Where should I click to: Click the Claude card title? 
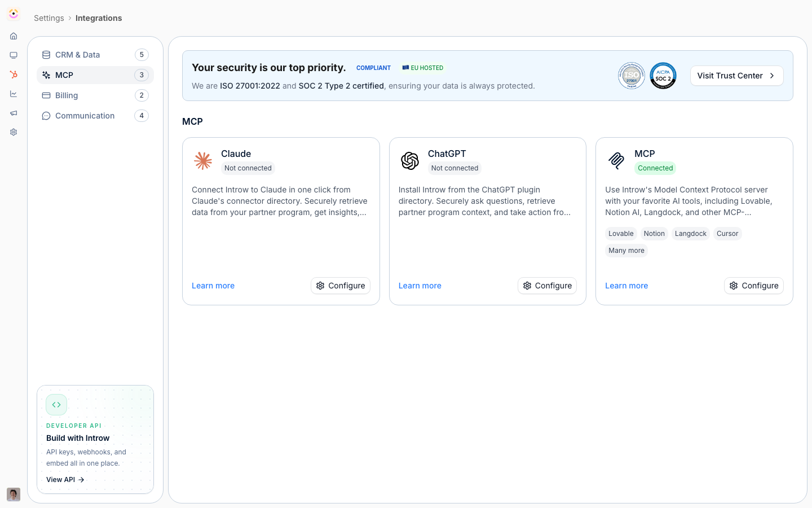pyautogui.click(x=236, y=154)
